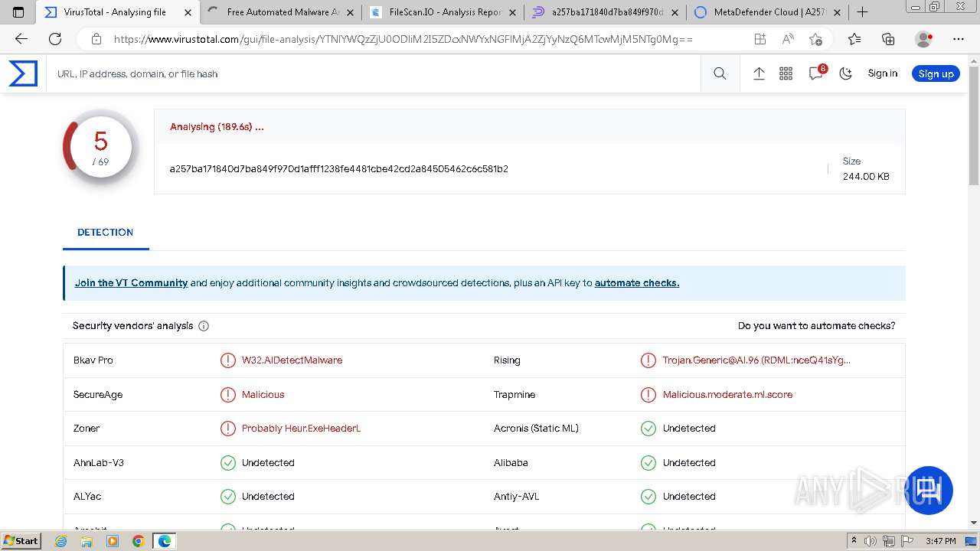Click Probably Heur.ExeHeaderL text
This screenshot has height=551, width=980.
[301, 429]
